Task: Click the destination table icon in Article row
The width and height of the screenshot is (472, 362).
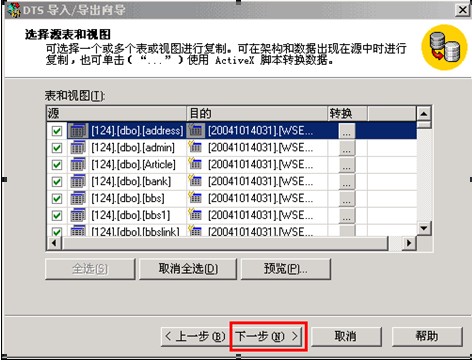Action: 195,164
